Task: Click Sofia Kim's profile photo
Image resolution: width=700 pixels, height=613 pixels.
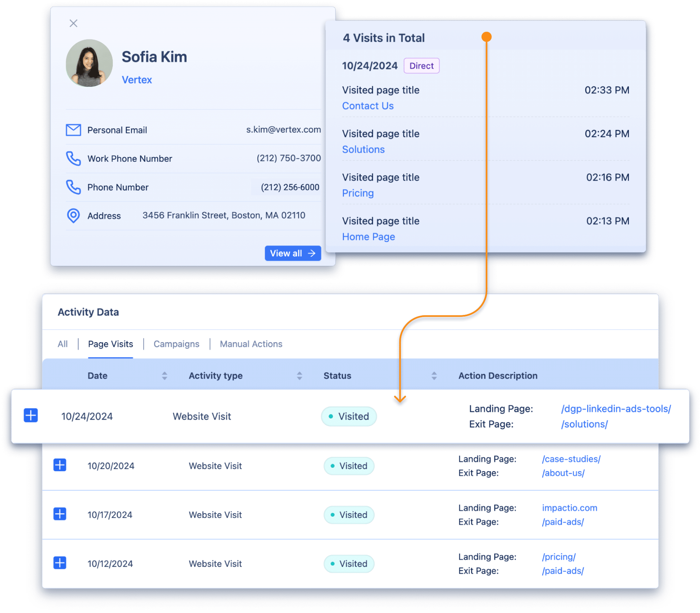Action: tap(89, 63)
